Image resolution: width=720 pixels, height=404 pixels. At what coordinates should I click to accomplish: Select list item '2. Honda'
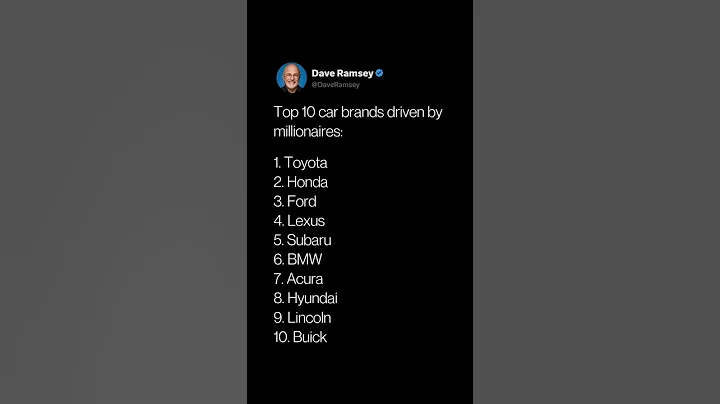click(x=301, y=182)
